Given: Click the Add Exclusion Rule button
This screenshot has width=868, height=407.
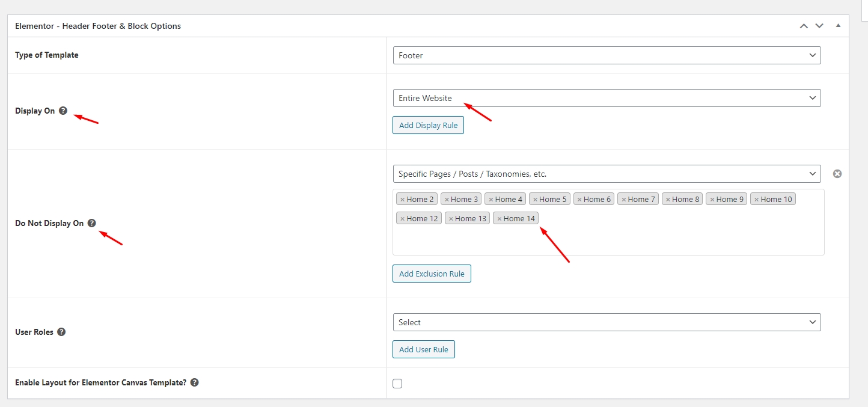Looking at the screenshot, I should click(x=432, y=274).
